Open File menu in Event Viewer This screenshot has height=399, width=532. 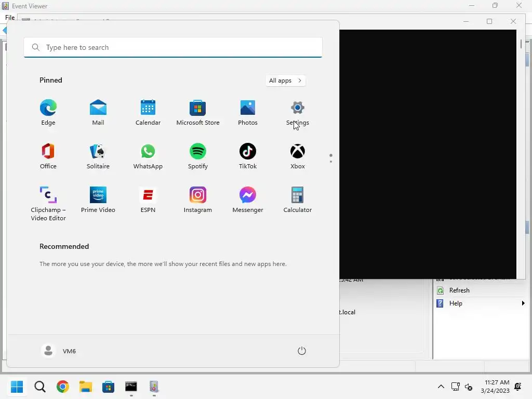pos(10,17)
